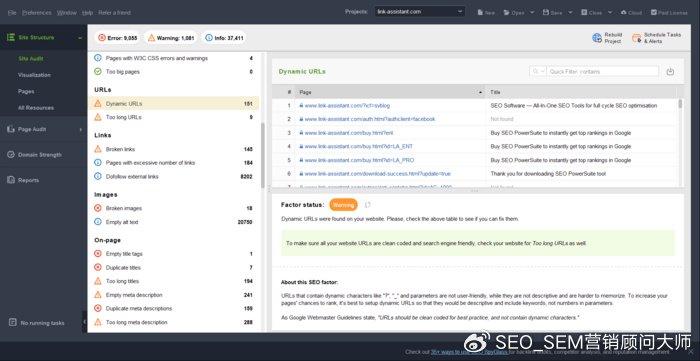Click the No running tasks icon

(x=12, y=322)
